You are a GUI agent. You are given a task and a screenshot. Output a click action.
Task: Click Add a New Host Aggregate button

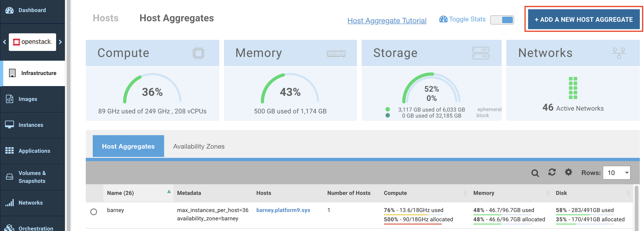click(x=583, y=19)
